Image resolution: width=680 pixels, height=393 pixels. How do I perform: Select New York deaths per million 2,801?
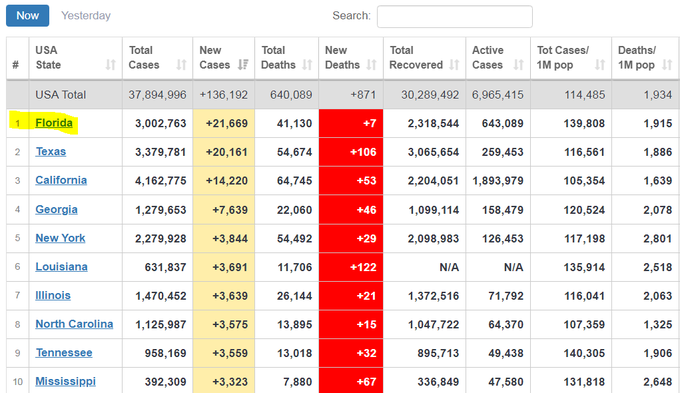point(657,239)
